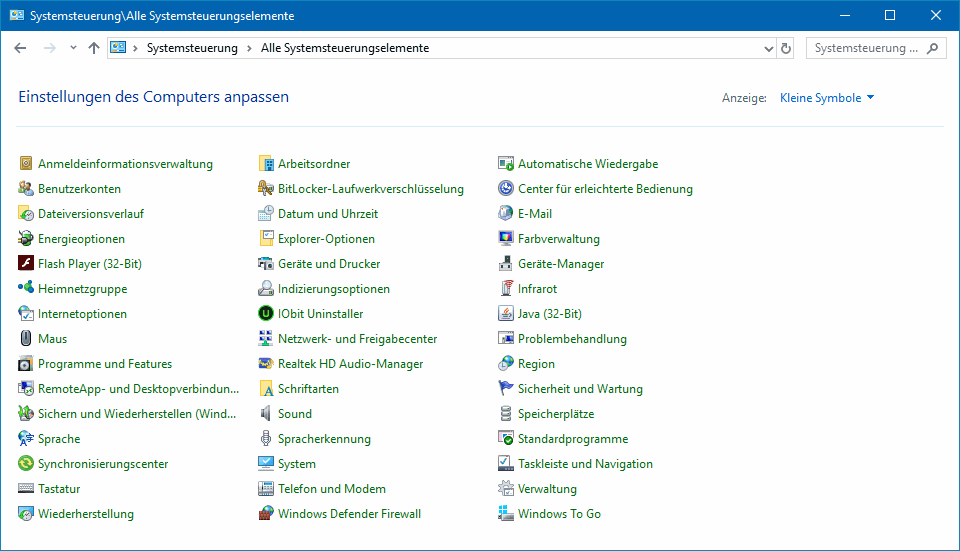Click the Systemsteuerung search input field
Viewport: 960px width, 551px height.
click(865, 48)
